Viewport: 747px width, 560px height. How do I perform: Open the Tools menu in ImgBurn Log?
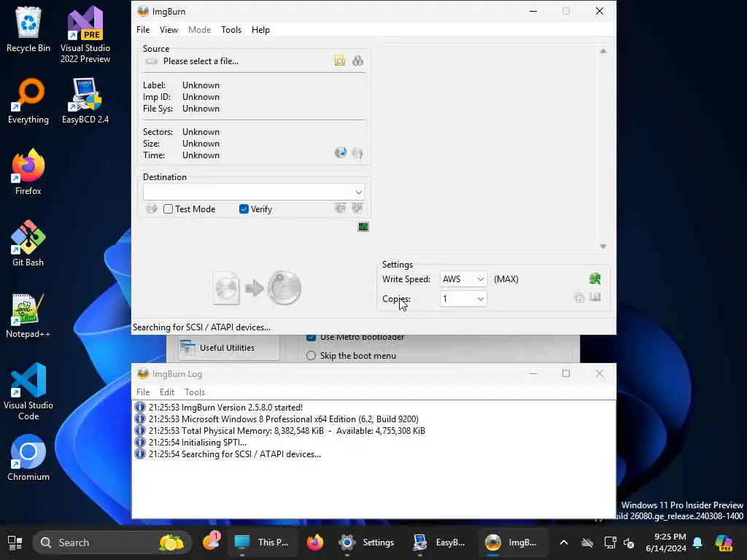click(195, 392)
